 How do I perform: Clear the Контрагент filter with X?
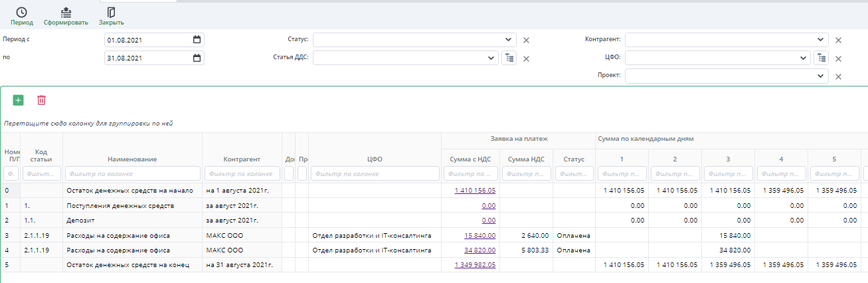838,40
